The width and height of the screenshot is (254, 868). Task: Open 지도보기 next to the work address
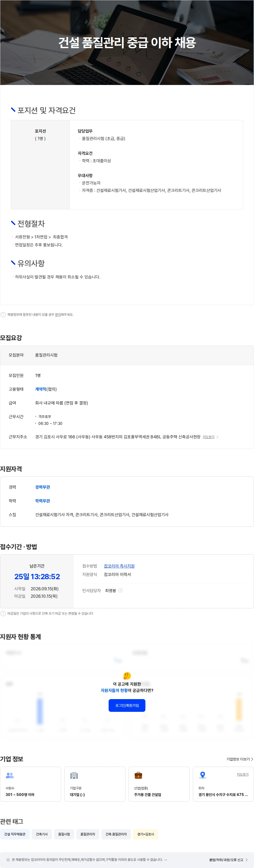208,437
